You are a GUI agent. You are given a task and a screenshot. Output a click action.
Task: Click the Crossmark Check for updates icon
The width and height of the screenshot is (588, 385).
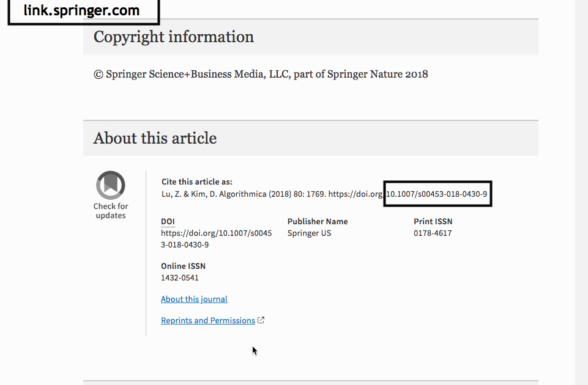pos(111,185)
